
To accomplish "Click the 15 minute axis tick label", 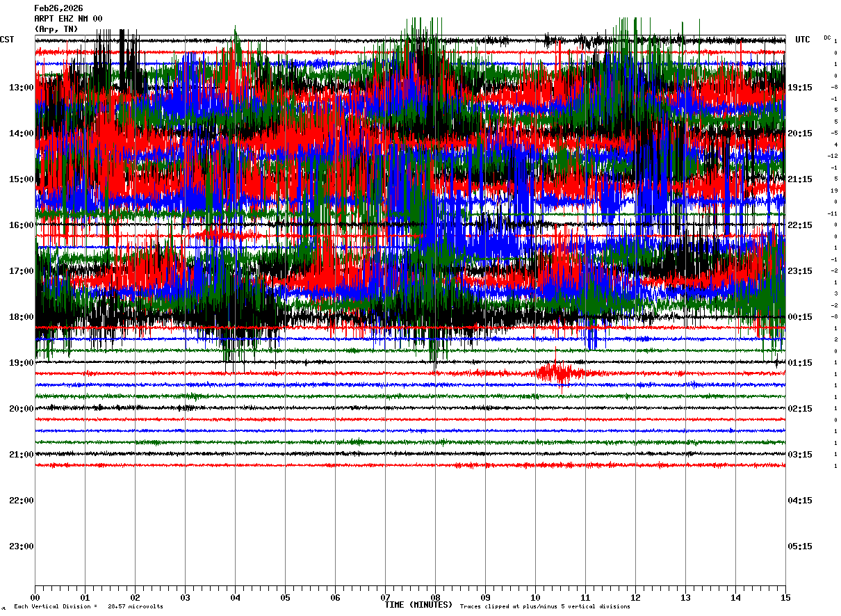I will coord(785,597).
